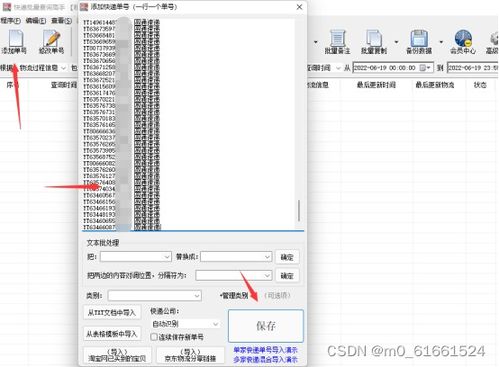The width and height of the screenshot is (499, 367).
Task: Open the dropdown arrow beside 备份数据
Action: point(441,42)
